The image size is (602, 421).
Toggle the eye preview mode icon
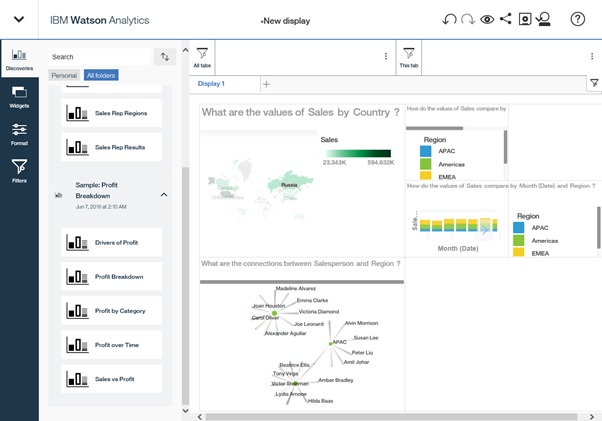(487, 20)
